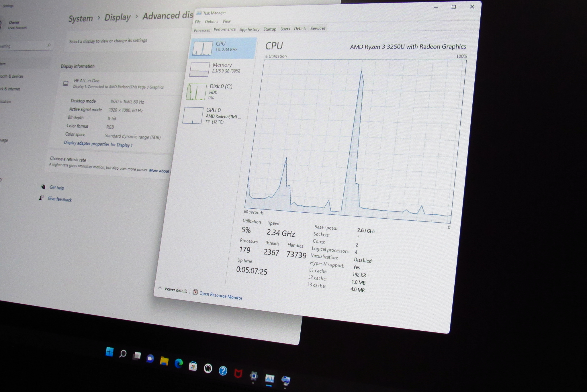The height and width of the screenshot is (392, 587).
Task: Open the Windows Start menu
Action: [x=109, y=352]
